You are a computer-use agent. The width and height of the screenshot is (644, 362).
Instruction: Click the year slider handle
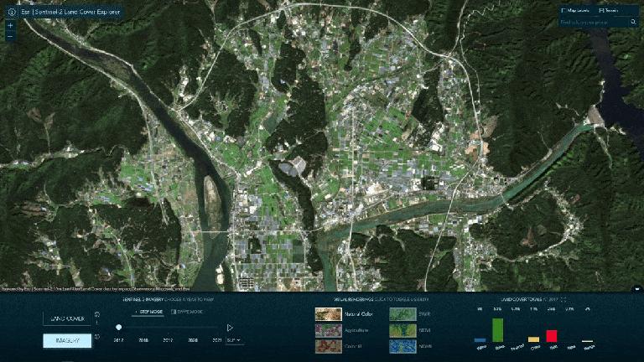[119, 327]
